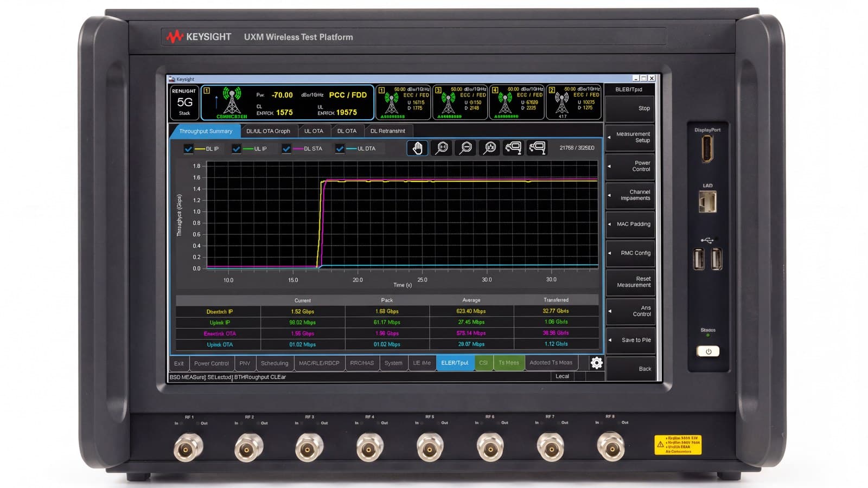Click the Pwr -70.00 power value

[282, 95]
